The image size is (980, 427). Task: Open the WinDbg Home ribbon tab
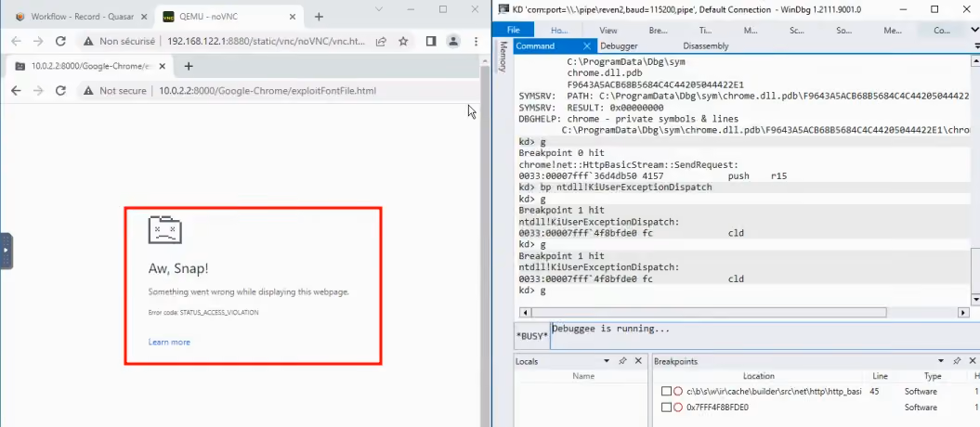(559, 30)
